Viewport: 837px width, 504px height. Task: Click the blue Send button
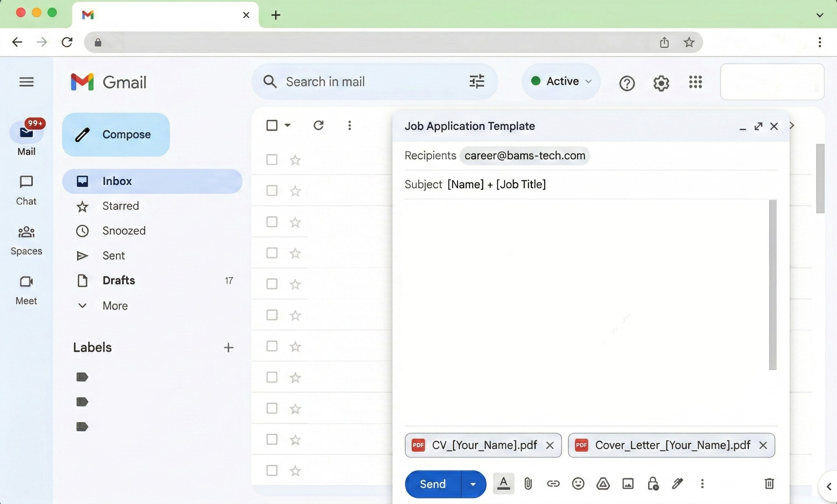click(x=433, y=484)
